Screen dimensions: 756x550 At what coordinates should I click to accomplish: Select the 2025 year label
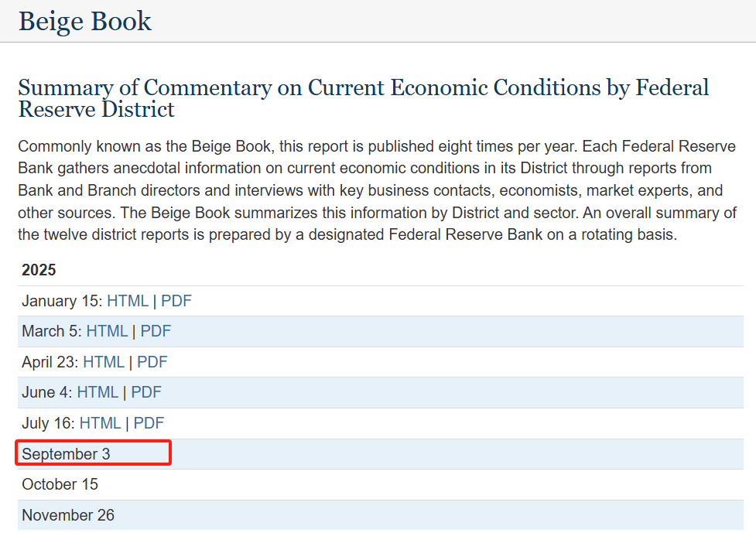pyautogui.click(x=39, y=270)
